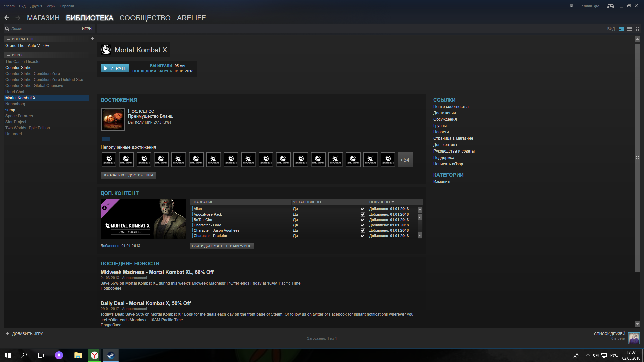
Task: Click the first locked achievement icon
Action: 109,160
